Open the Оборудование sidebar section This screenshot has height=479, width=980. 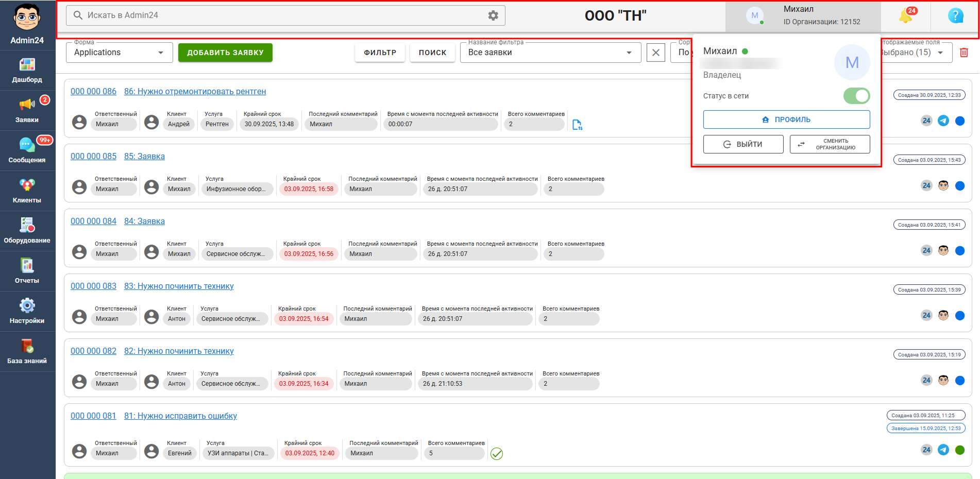pos(27,231)
